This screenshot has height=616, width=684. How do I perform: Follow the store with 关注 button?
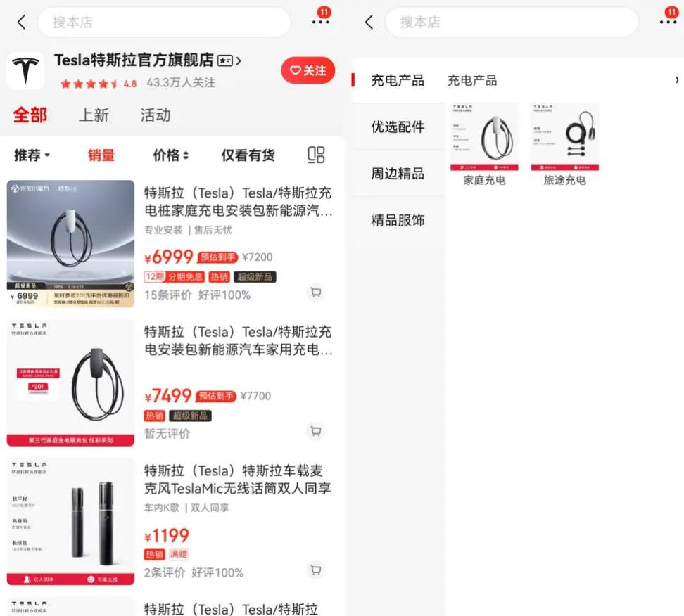pyautogui.click(x=308, y=70)
